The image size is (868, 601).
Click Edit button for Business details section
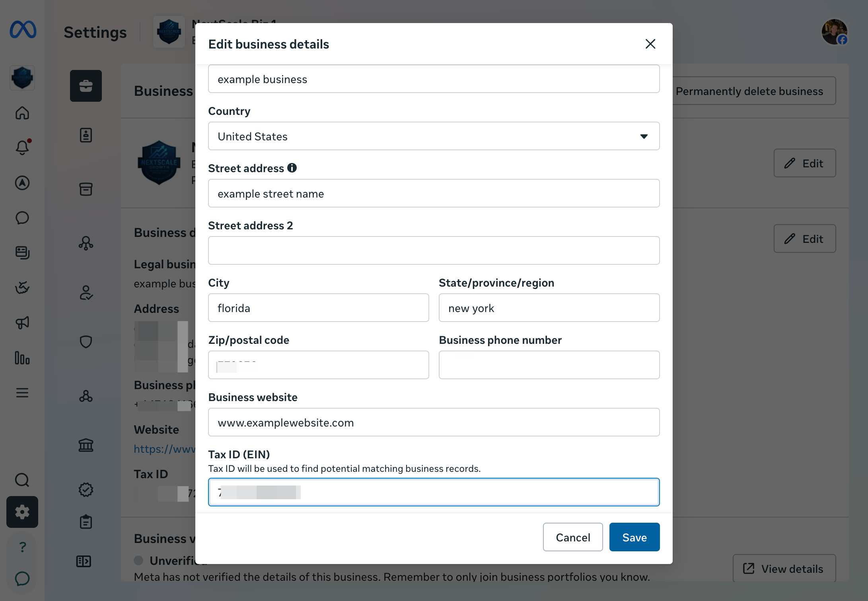tap(804, 238)
